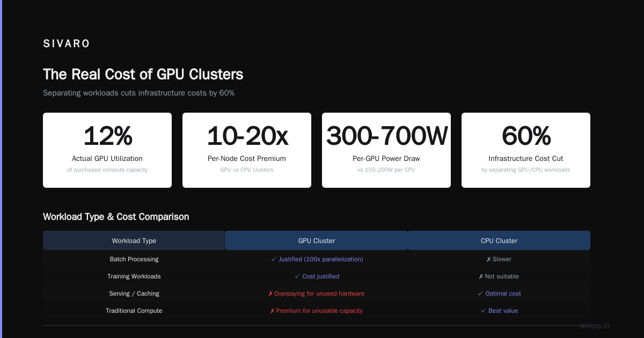Image resolution: width=644 pixels, height=338 pixels.
Task: Click the Slower cell in CPU column
Action: (499, 259)
